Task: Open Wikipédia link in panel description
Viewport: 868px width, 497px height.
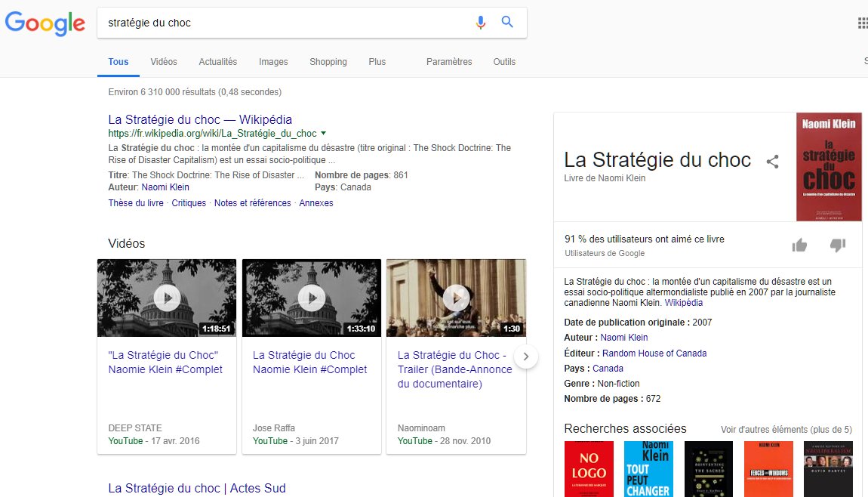Action: 683,303
